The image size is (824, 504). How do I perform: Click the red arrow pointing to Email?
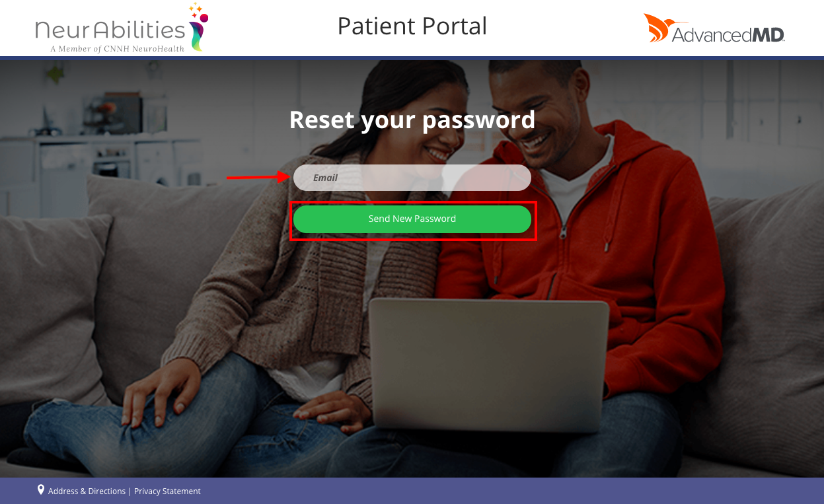(258, 177)
